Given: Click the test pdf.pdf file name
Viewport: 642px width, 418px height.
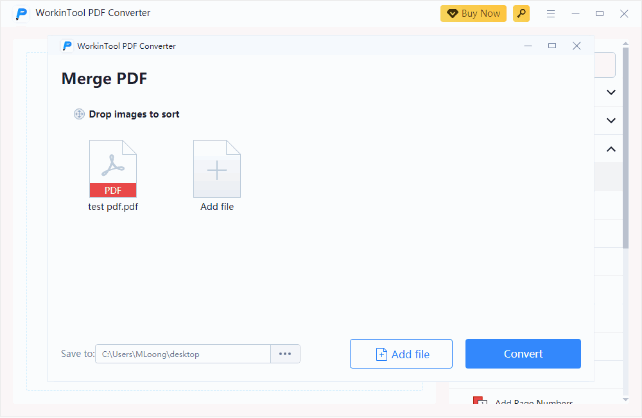Looking at the screenshot, I should (113, 207).
